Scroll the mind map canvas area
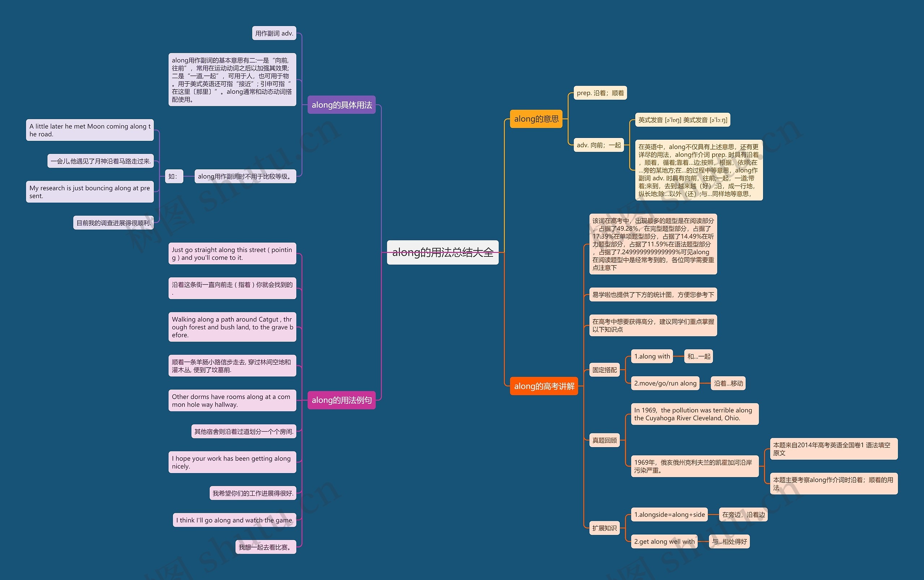Screen dimensions: 924x580 [x=462, y=290]
